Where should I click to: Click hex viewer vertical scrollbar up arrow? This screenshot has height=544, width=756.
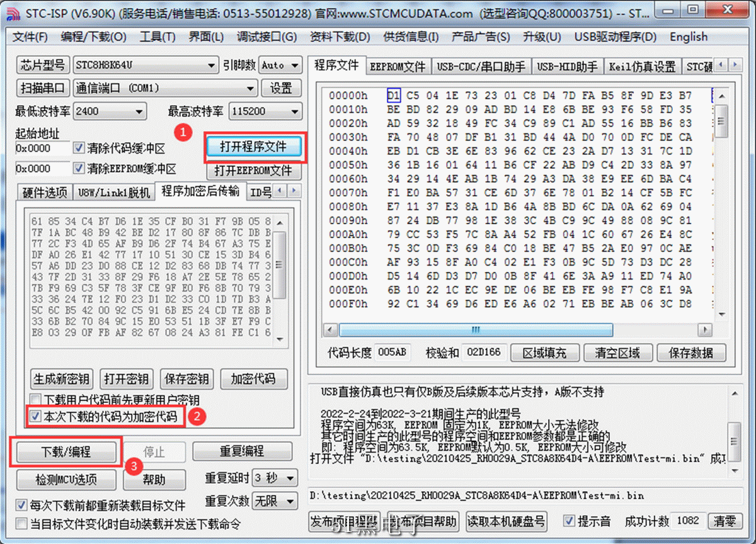click(721, 95)
